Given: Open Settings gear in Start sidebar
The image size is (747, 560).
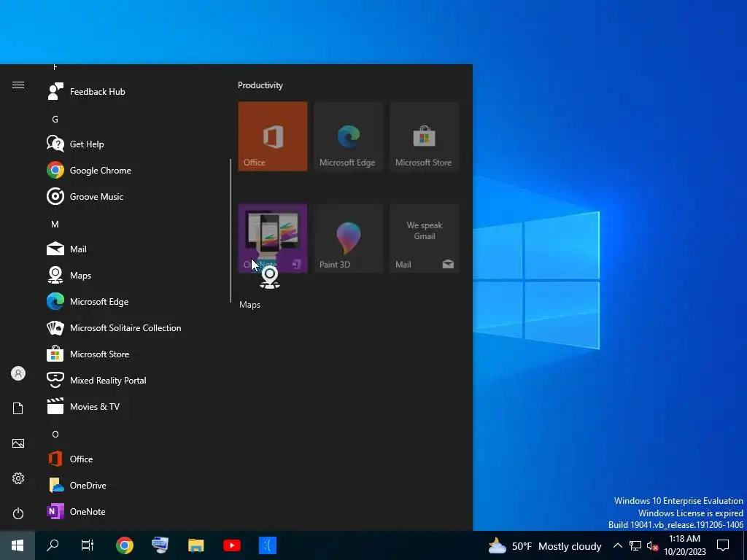Looking at the screenshot, I should point(18,478).
